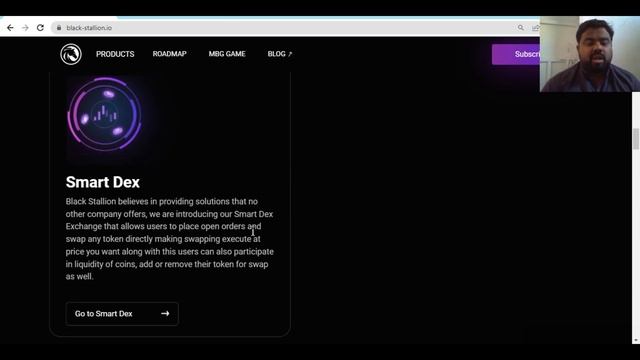Viewport: 640px width, 360px height.
Task: Click the zoom magnifier icon in address bar
Action: pos(521,28)
